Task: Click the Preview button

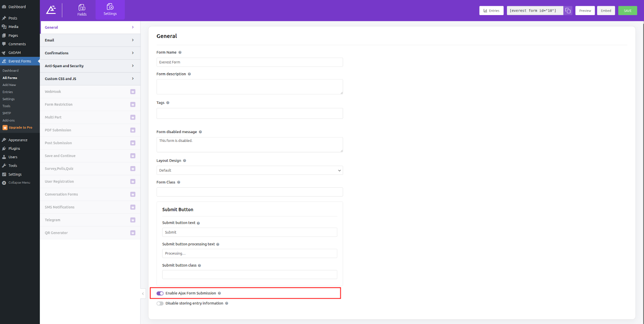Action: [585, 11]
